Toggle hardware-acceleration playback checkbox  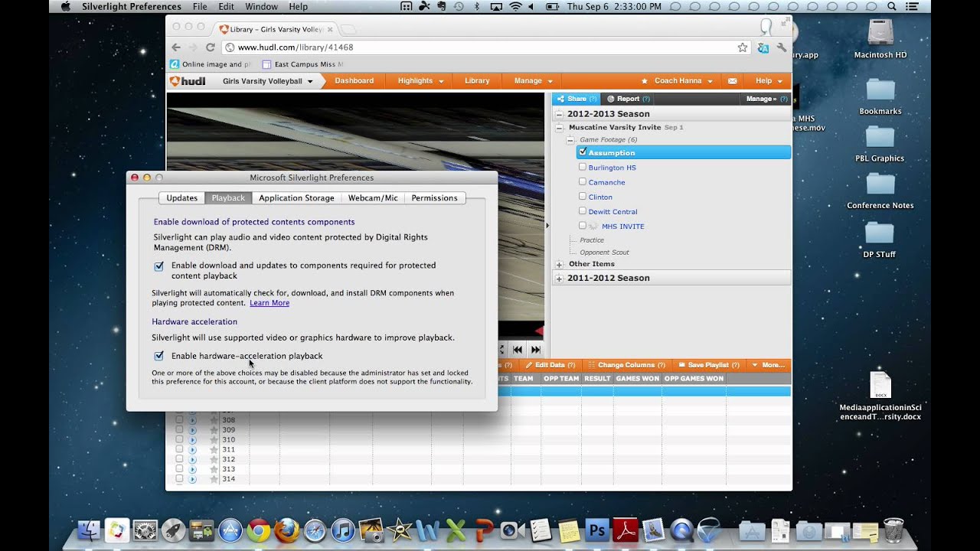coord(159,356)
